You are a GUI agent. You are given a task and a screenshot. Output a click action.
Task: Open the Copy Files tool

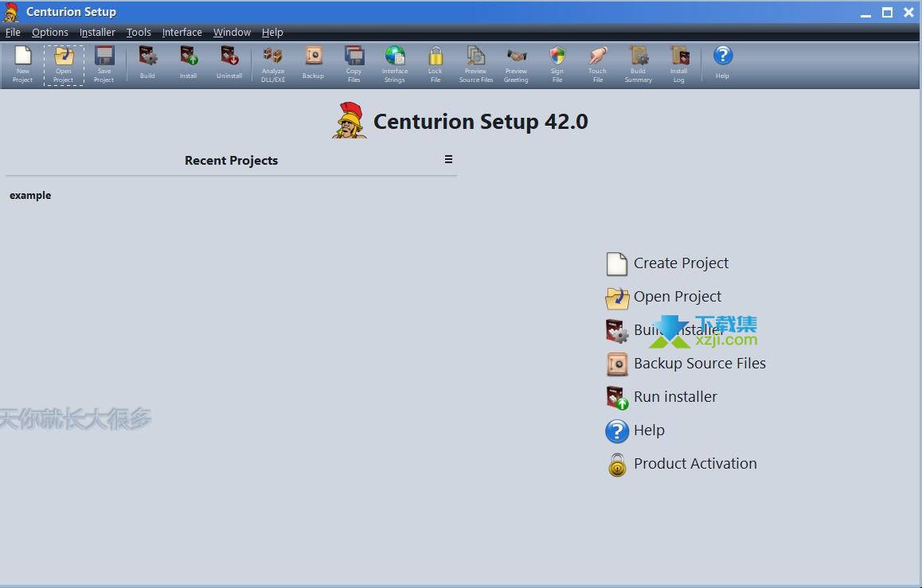[354, 64]
